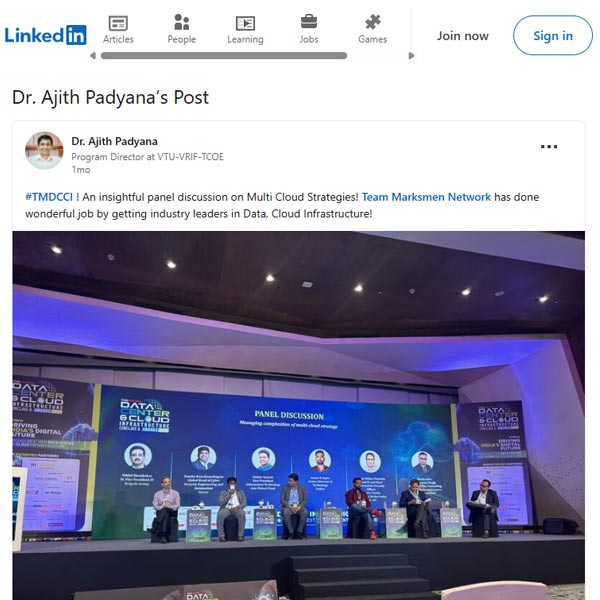Open the People icon in navigation
The width and height of the screenshot is (600, 600).
182,22
